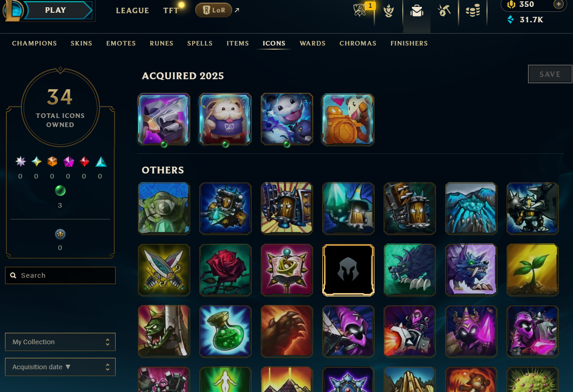573x392 pixels.
Task: Open the Wards tab
Action: (313, 43)
